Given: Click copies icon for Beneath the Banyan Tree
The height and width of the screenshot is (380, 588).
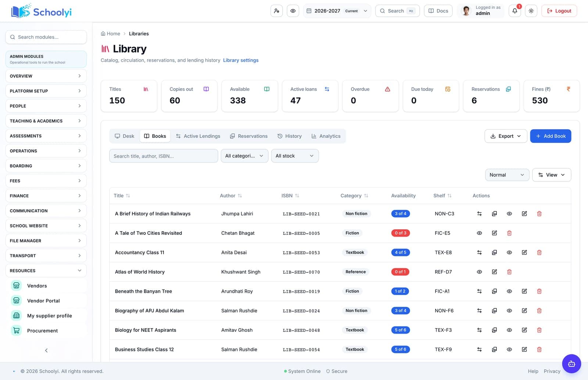Looking at the screenshot, I should click(494, 291).
